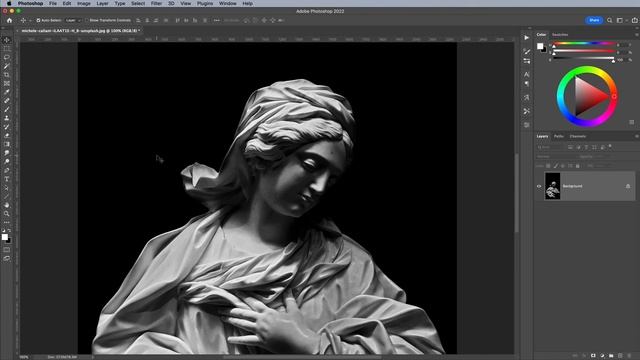Select the Gradient tool
This screenshot has height=360, width=640.
(x=7, y=144)
